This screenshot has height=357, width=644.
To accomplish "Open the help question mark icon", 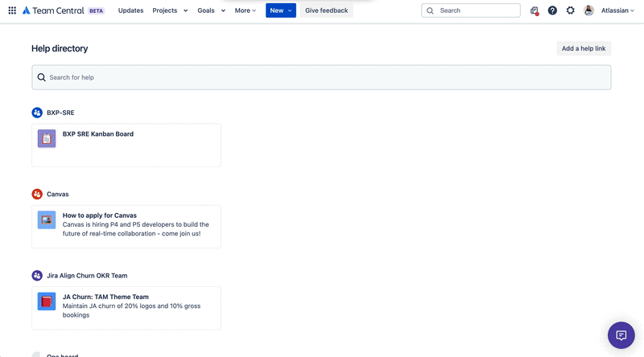I will [552, 10].
